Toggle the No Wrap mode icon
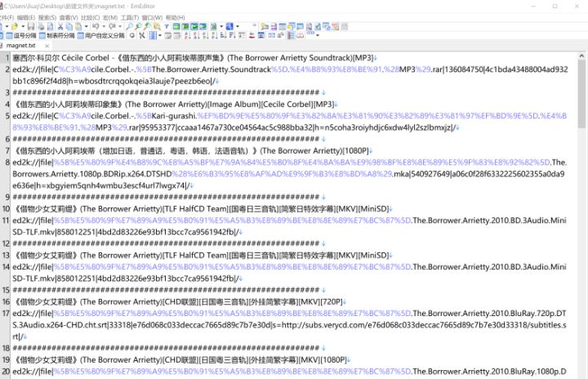 [176, 26]
